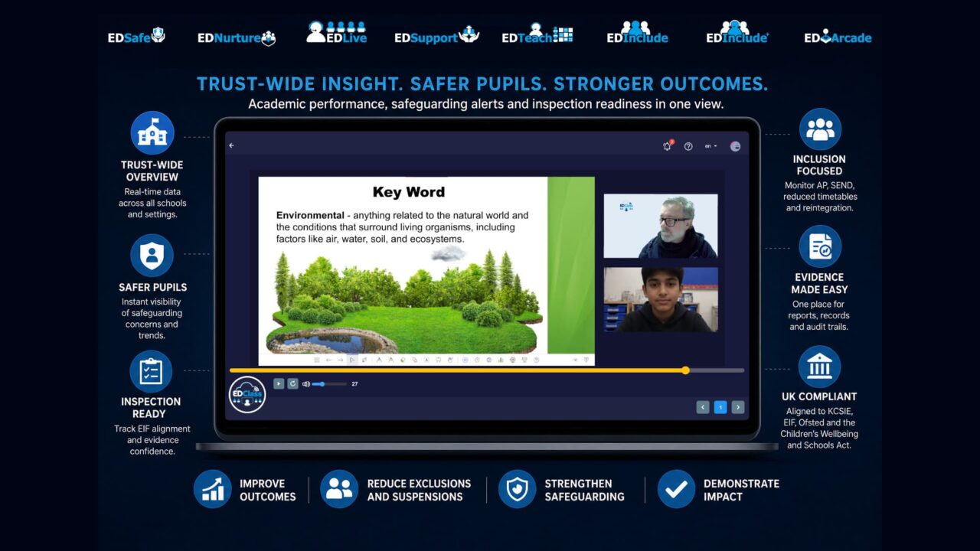The image size is (980, 551).
Task: Click the 'INSPECTION READY' heading text
Action: 151,407
